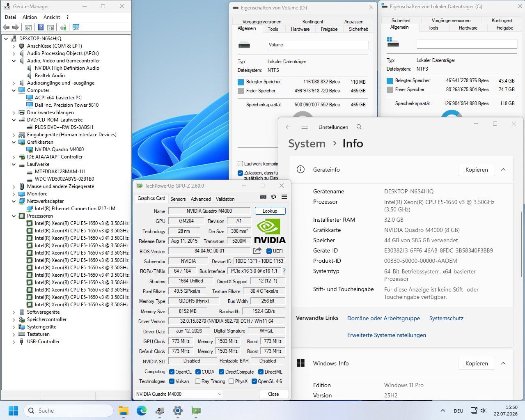Toggle the DirectML checkbox

tap(260, 372)
